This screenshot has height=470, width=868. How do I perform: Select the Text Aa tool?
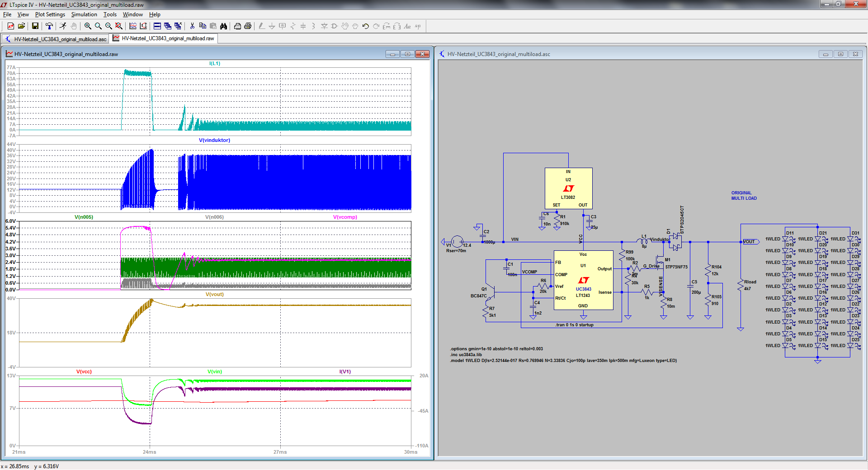tap(407, 26)
